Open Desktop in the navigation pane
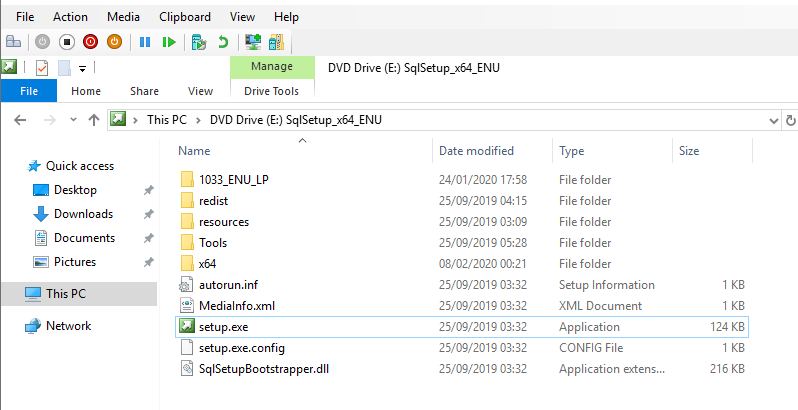The width and height of the screenshot is (798, 410). pyautogui.click(x=75, y=190)
